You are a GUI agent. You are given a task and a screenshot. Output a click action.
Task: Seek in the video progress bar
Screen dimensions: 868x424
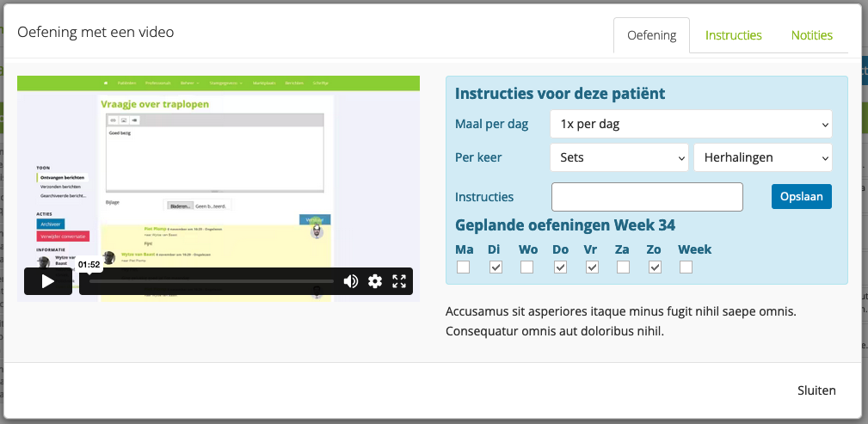[211, 281]
